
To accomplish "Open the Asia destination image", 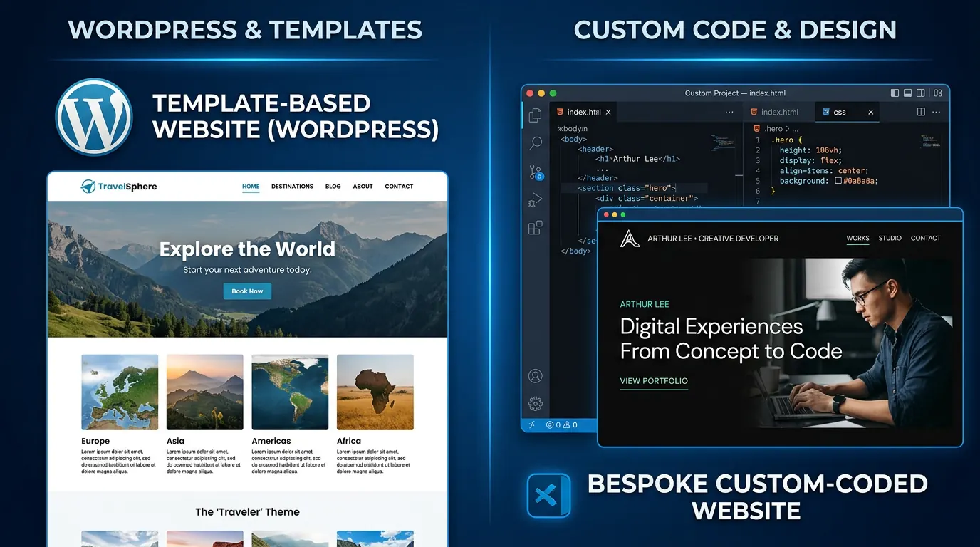I will (x=204, y=392).
